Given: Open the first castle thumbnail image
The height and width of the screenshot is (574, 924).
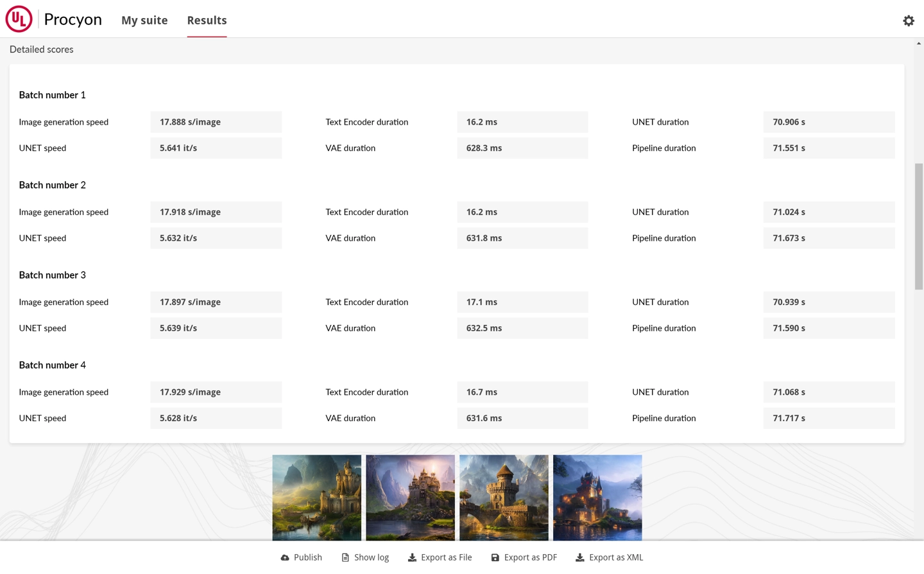Looking at the screenshot, I should [x=316, y=498].
